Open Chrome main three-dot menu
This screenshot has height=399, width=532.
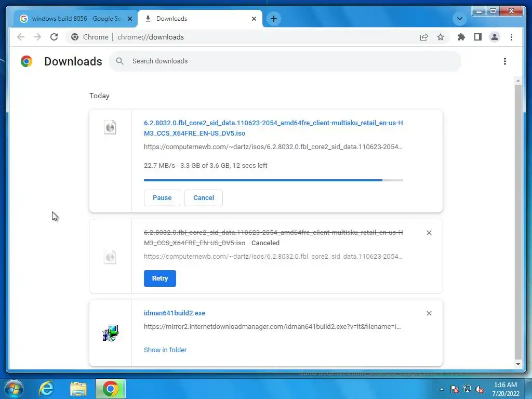(x=511, y=37)
